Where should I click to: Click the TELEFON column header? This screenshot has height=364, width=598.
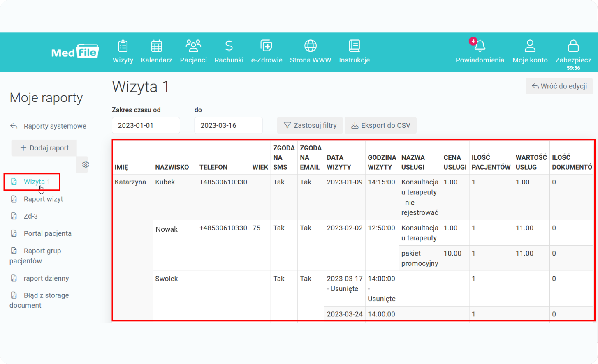[213, 167]
